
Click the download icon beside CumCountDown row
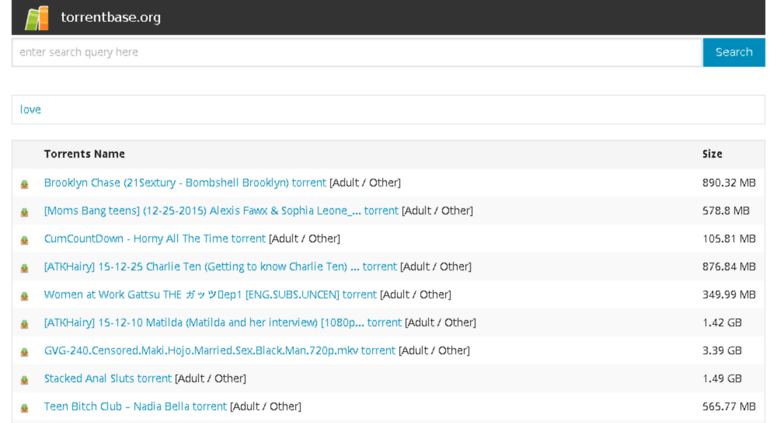(x=24, y=240)
